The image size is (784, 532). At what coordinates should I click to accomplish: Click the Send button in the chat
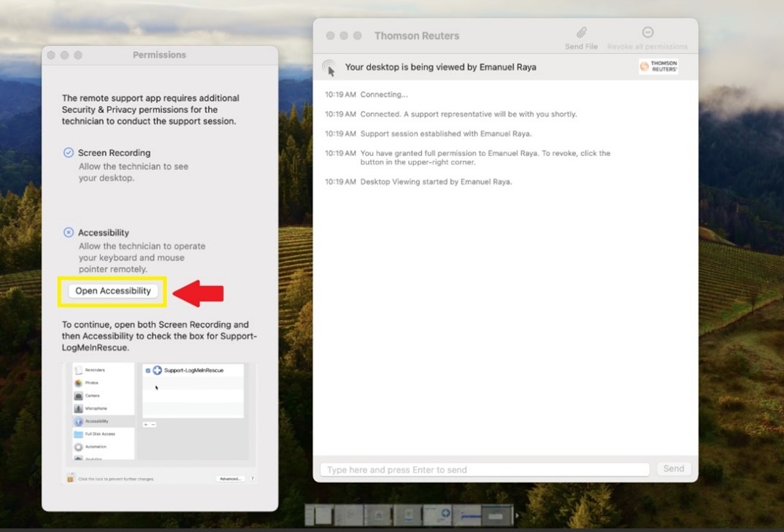[x=674, y=469]
